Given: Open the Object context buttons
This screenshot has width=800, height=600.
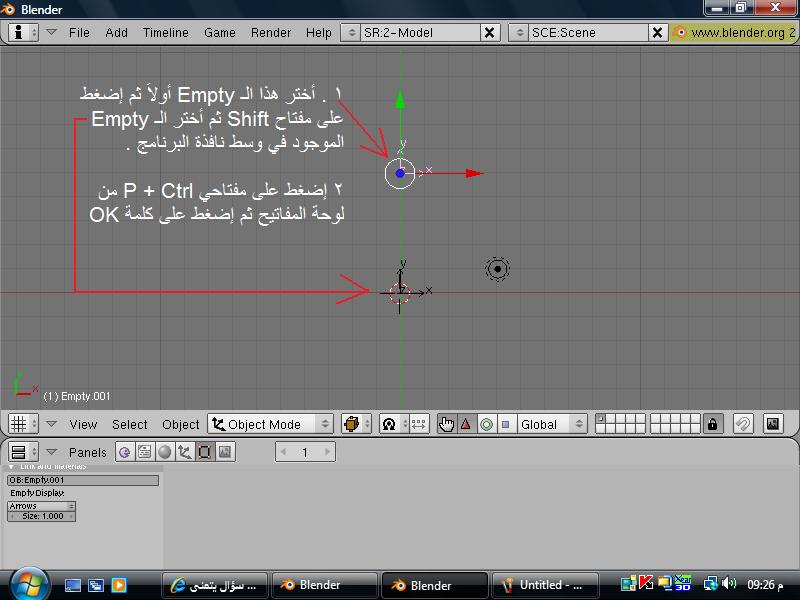Looking at the screenshot, I should [x=184, y=452].
